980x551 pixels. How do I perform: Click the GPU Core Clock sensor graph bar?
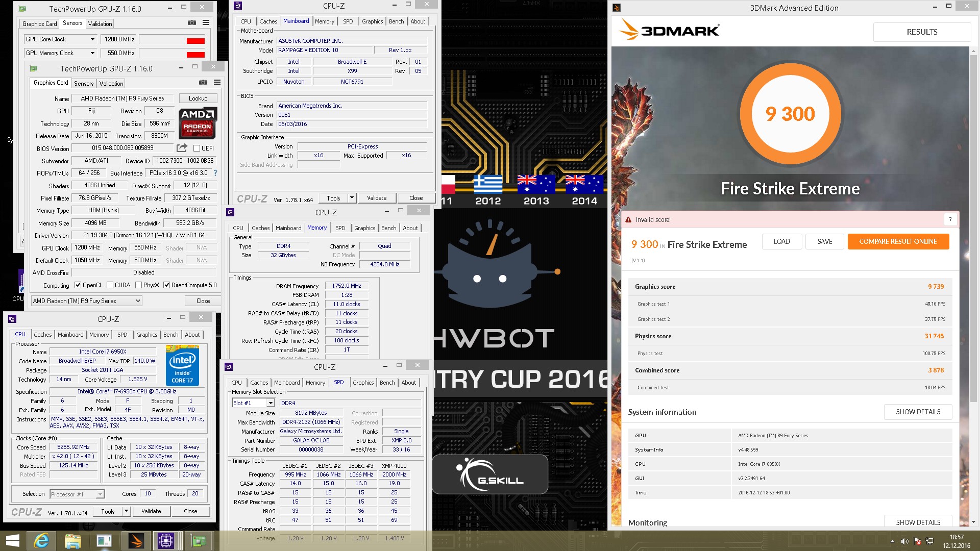173,39
